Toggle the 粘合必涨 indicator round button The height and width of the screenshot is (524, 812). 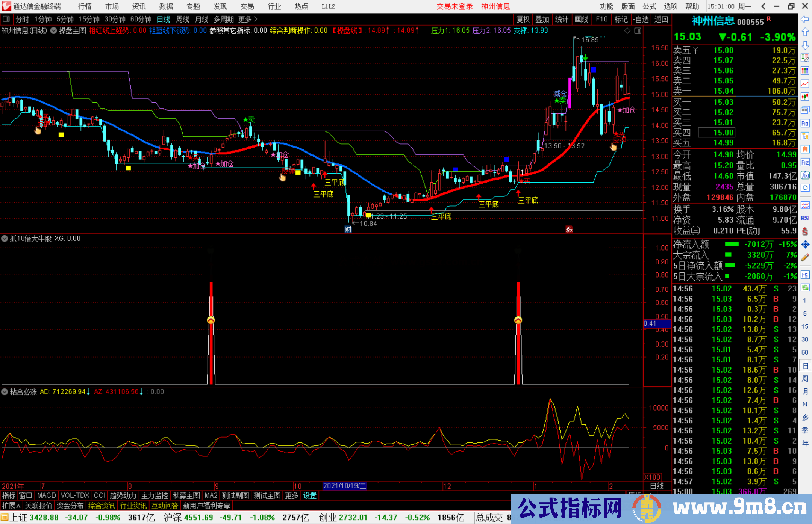[5, 392]
